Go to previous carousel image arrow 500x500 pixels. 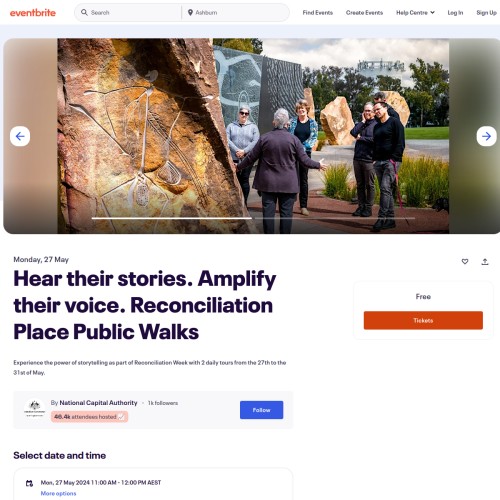point(20,136)
